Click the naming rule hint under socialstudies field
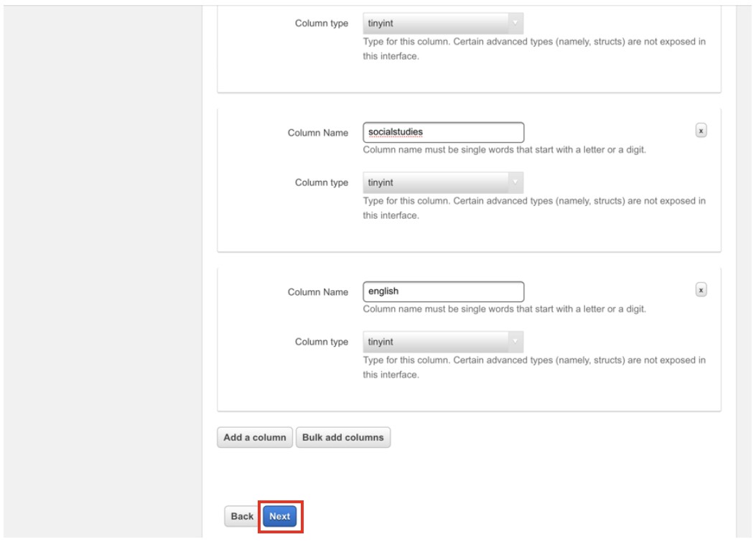The height and width of the screenshot is (542, 756). [x=506, y=150]
